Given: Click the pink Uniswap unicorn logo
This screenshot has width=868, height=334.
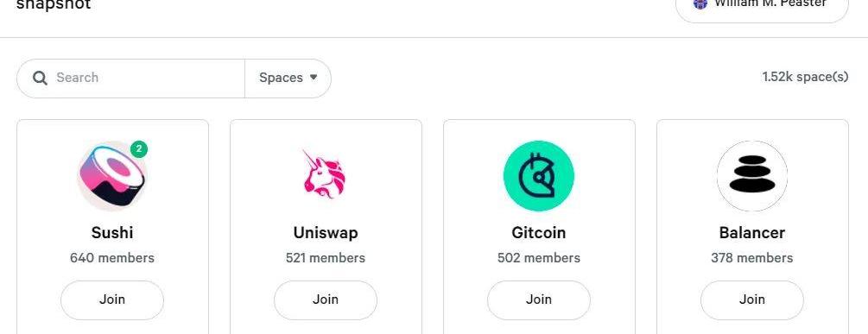Looking at the screenshot, I should (x=325, y=174).
